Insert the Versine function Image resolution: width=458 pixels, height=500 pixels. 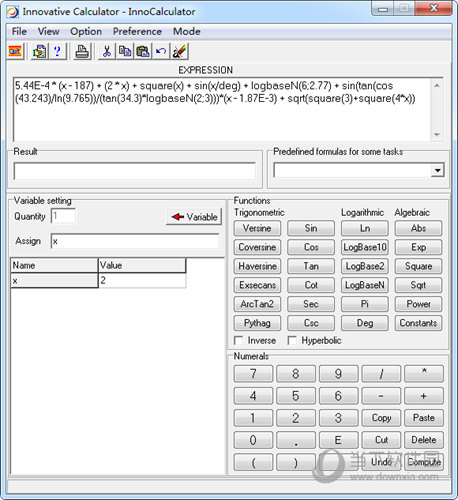coord(257,228)
